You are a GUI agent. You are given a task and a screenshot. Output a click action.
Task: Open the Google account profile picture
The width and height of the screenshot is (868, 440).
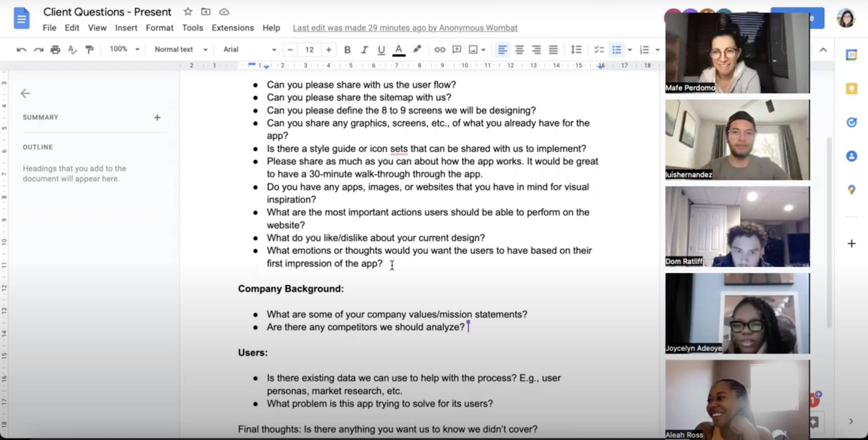[846, 18]
